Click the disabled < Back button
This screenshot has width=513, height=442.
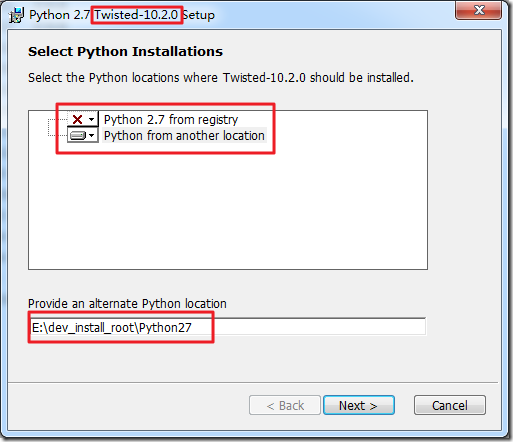point(285,405)
